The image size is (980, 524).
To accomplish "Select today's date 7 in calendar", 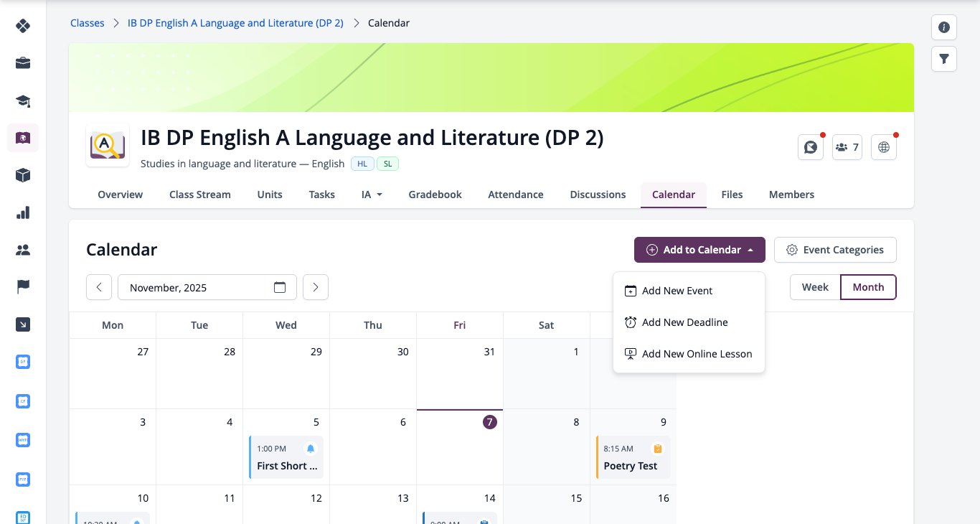I will pos(489,422).
